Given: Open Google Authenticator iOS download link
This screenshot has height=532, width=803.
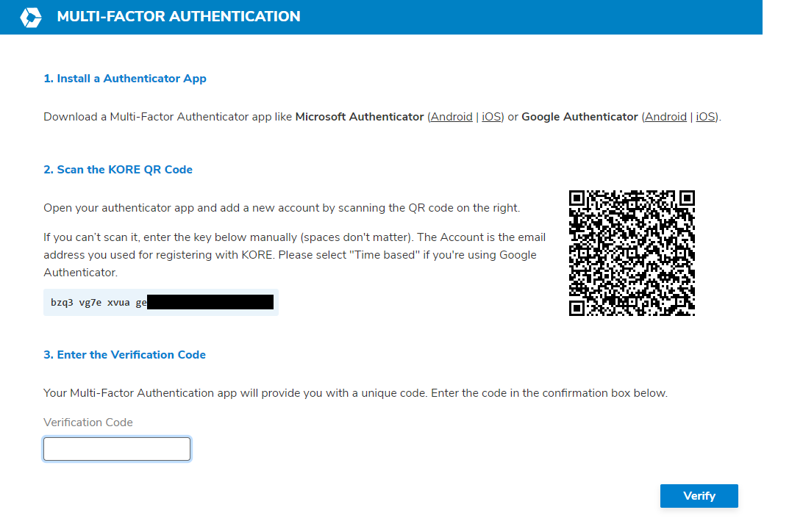Looking at the screenshot, I should click(x=705, y=117).
